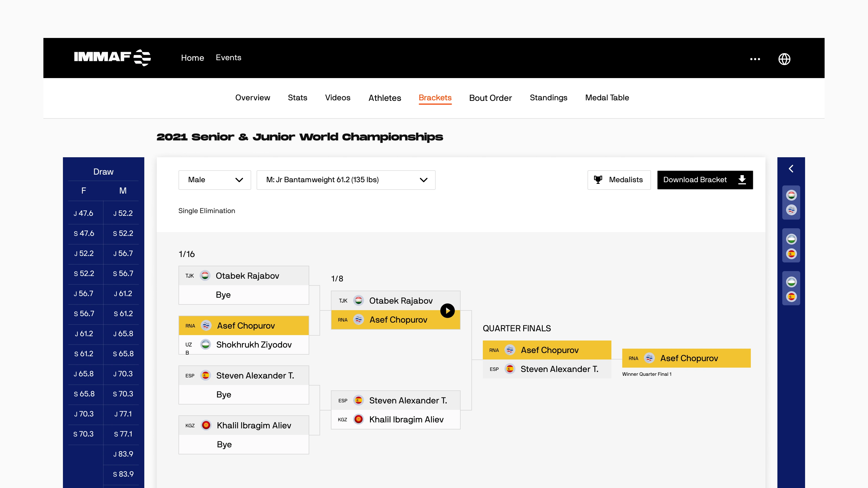Screen dimensions: 868x488
Task: Click Otabek Rajabov in the 1/16 round
Action: tap(247, 276)
